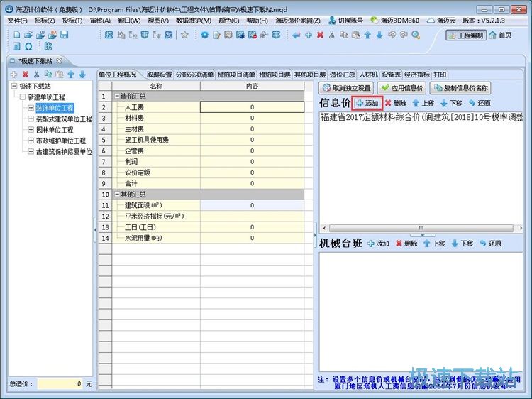
Task: Expand the 装配式建筑单位工程 tree node
Action: [x=31, y=119]
